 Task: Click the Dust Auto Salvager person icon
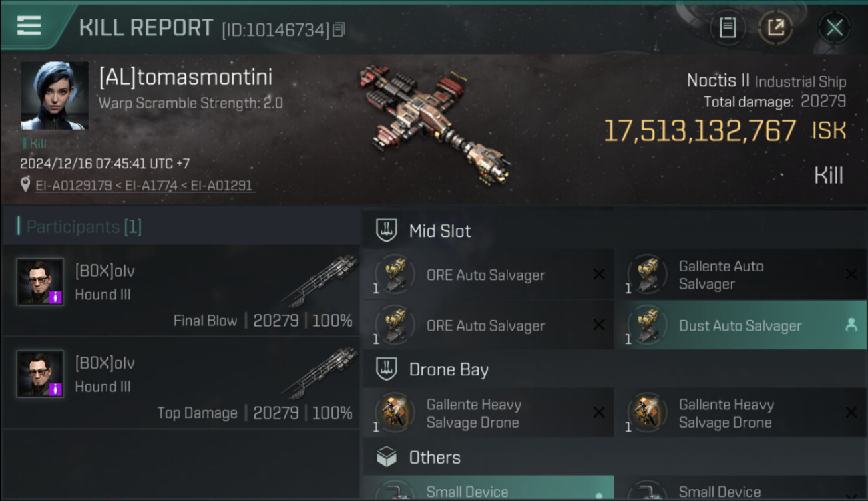[x=851, y=325]
